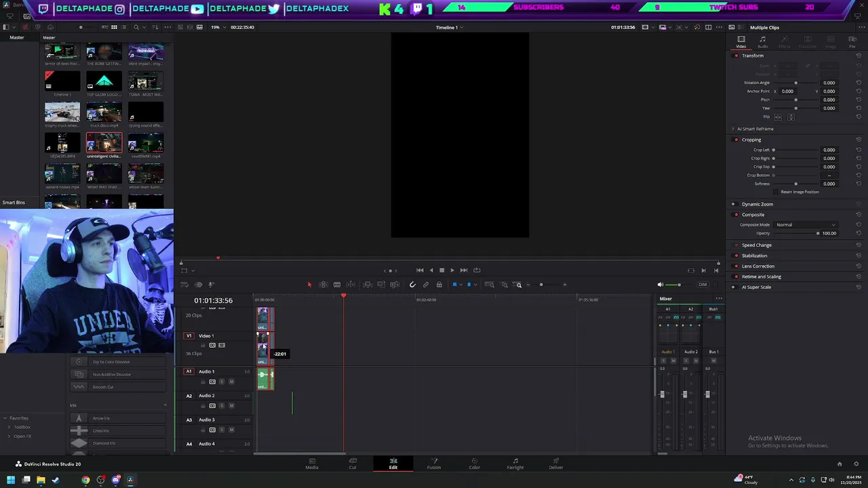Open the Timeline View Options icon
Viewport: 868px width, 488px height.
pyautogui.click(x=184, y=285)
